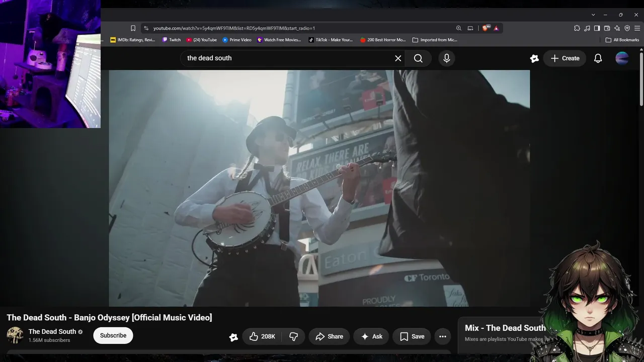Screen dimensions: 644x362
Task: Click the Ask AI button
Action: click(x=371, y=336)
